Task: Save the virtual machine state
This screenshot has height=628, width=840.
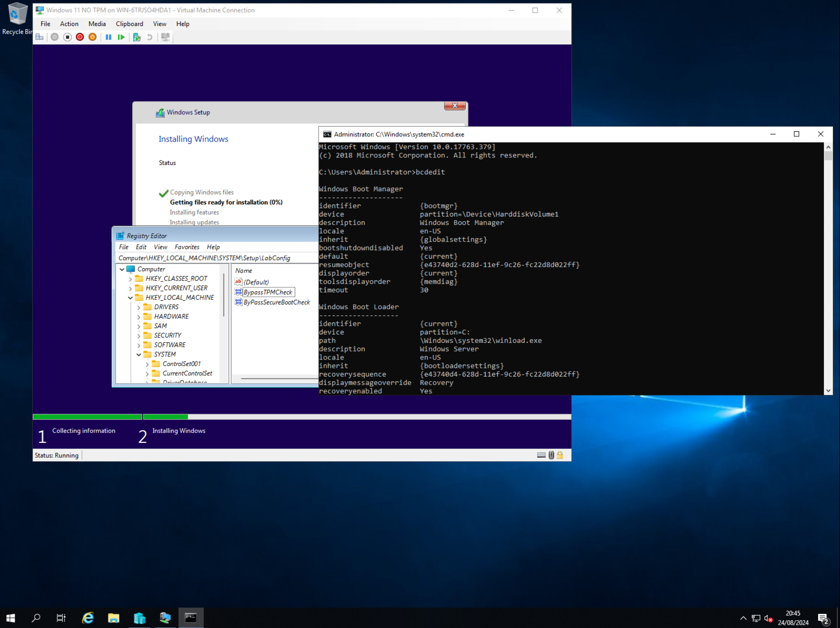Action: click(92, 37)
